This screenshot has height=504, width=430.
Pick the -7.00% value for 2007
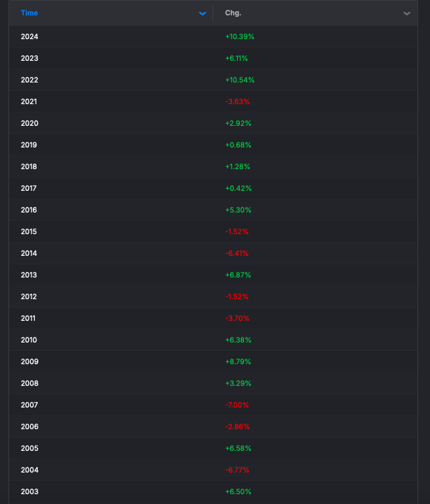237,405
